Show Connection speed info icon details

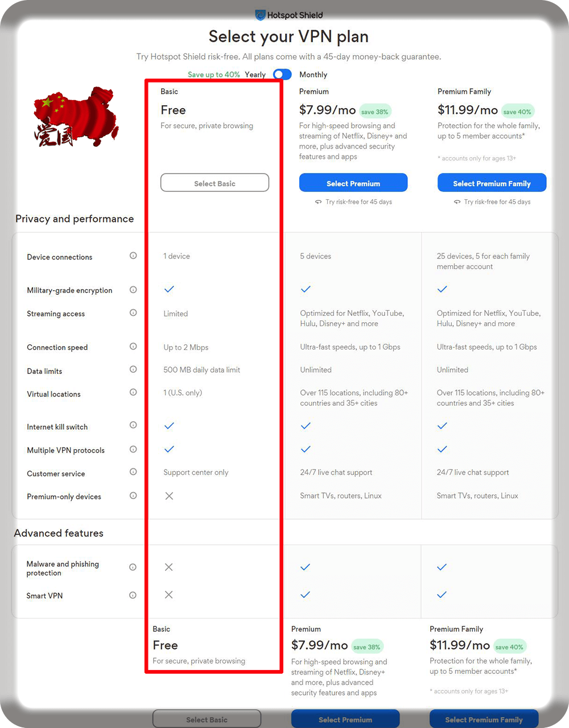(133, 346)
